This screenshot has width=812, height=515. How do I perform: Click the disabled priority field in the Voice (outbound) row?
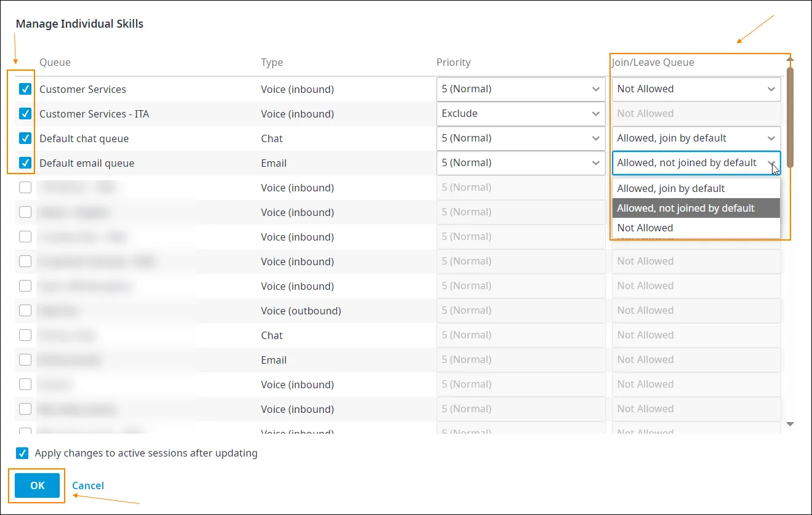[x=521, y=311]
